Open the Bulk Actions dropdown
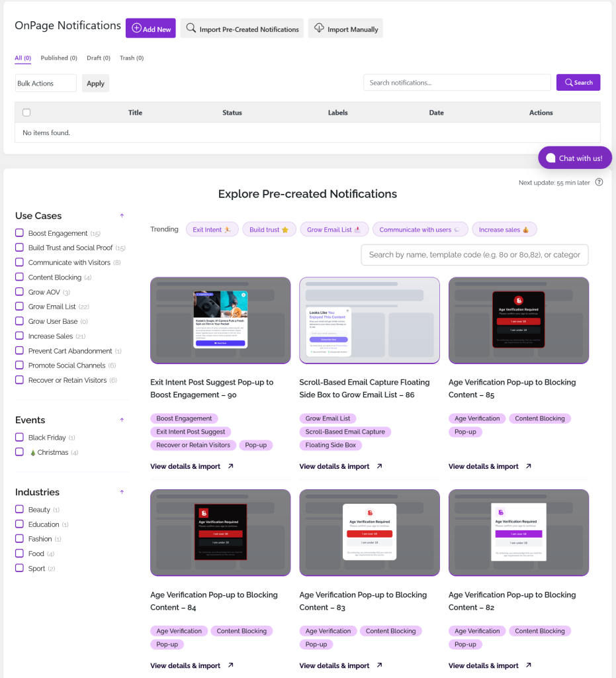616x678 pixels. 46,83
